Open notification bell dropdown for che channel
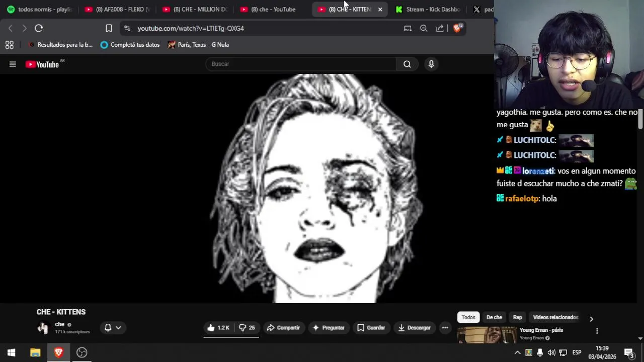644x362 pixels. tap(113, 328)
